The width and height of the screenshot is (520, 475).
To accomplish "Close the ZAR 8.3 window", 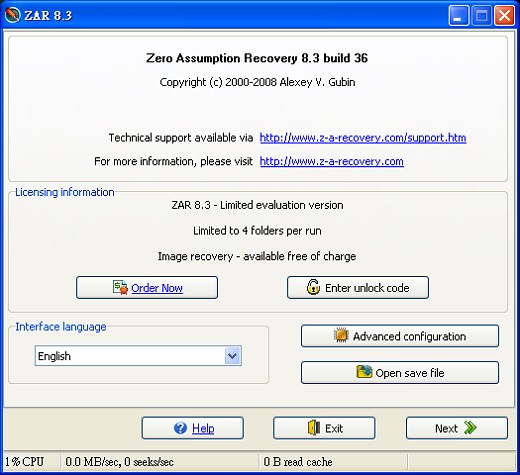I will tap(504, 15).
